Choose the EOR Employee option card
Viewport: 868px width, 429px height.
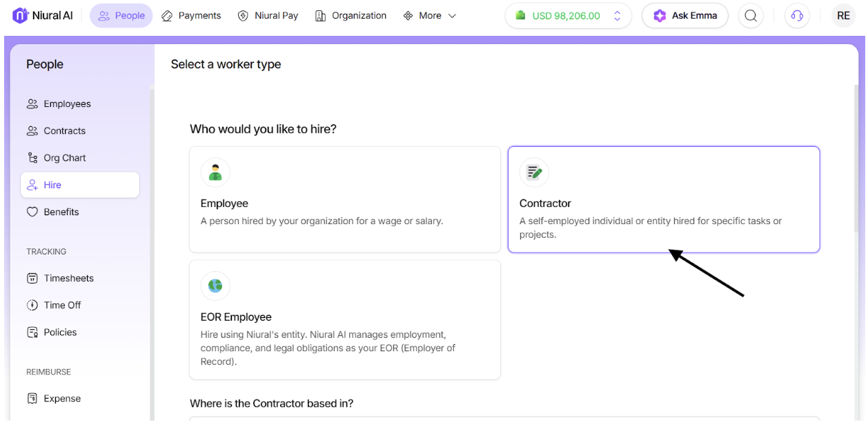[x=344, y=319]
